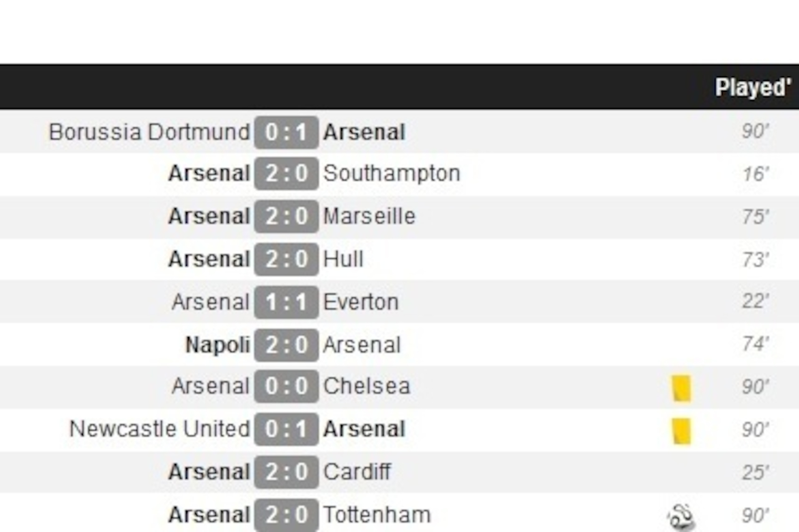This screenshot has width=799, height=532.
Task: Click the 16' minutes value in Southampton row
Action: 756,174
